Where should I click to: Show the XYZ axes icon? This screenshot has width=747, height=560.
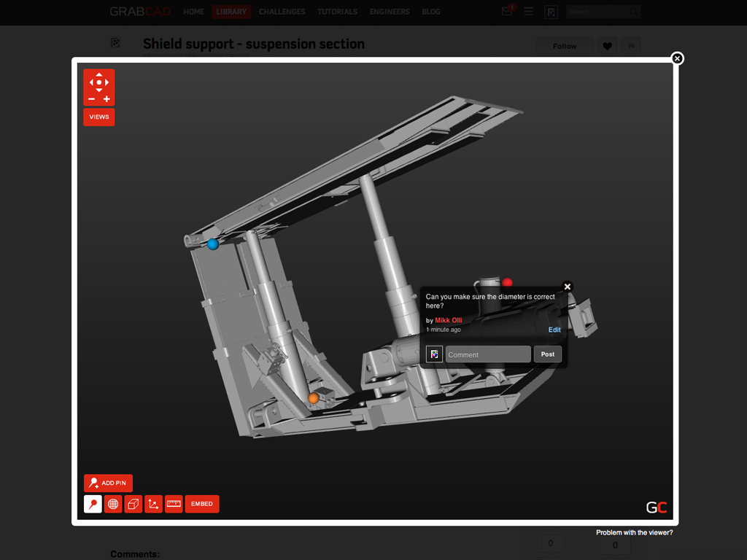tap(153, 504)
